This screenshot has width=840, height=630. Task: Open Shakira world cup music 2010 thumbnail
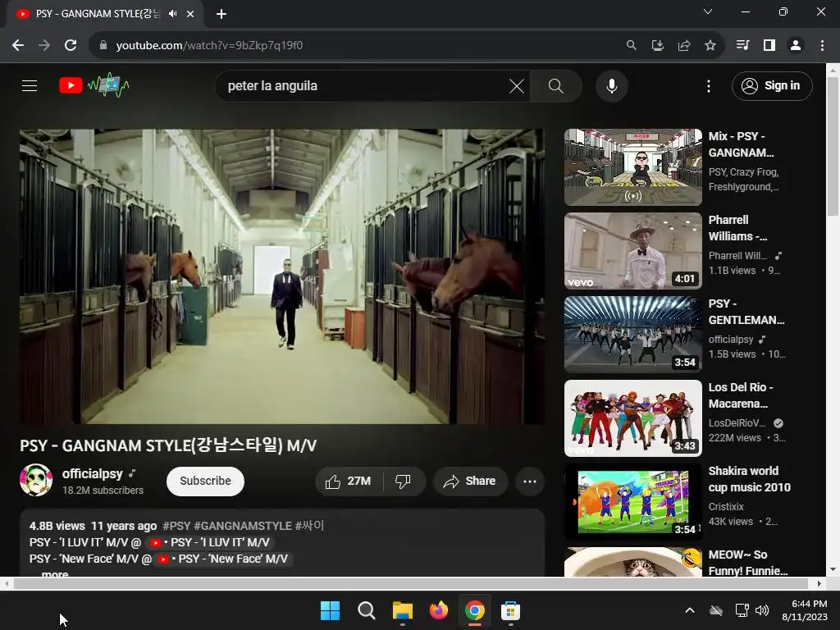coord(632,502)
